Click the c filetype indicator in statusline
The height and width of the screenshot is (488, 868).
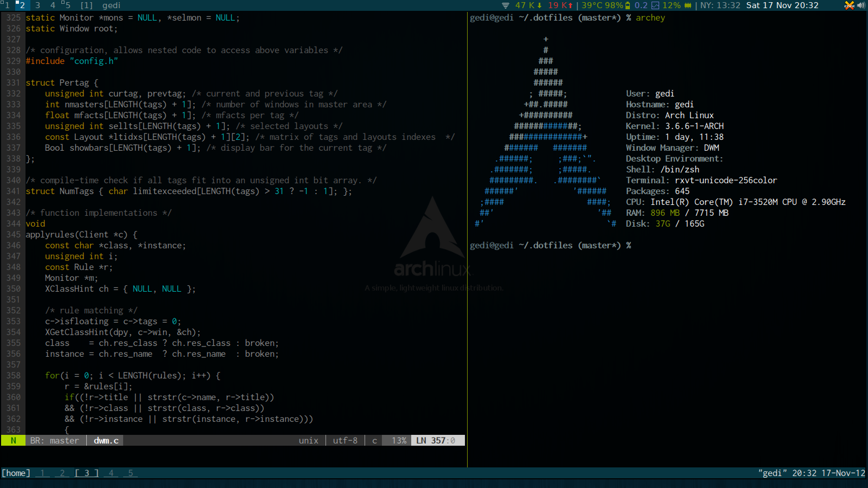click(374, 440)
